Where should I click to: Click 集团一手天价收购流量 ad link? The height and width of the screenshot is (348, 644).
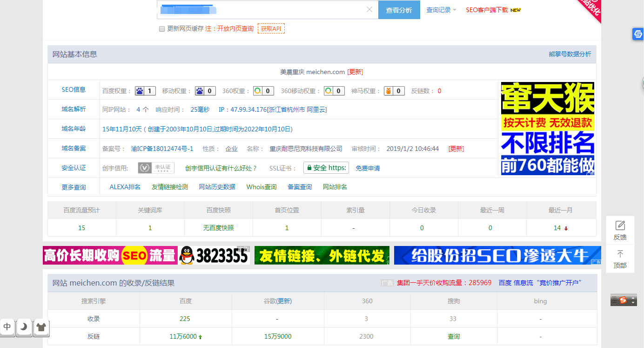click(x=444, y=282)
